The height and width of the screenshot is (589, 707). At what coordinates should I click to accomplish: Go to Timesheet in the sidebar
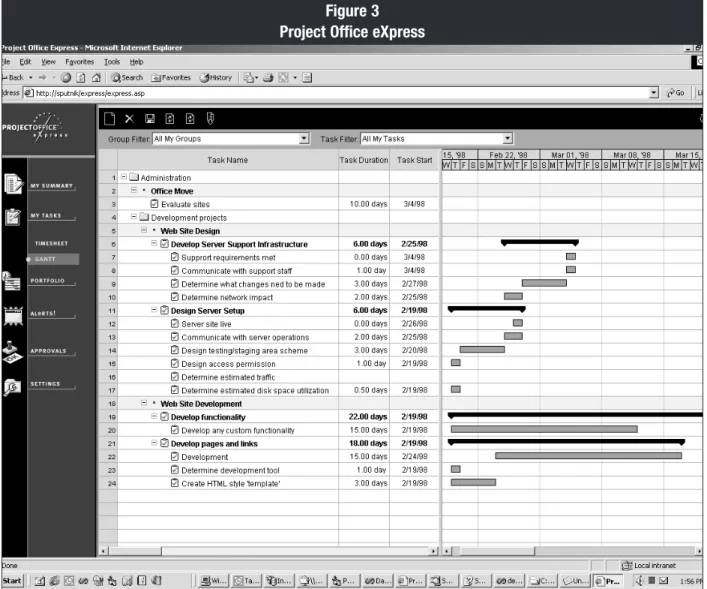51,244
